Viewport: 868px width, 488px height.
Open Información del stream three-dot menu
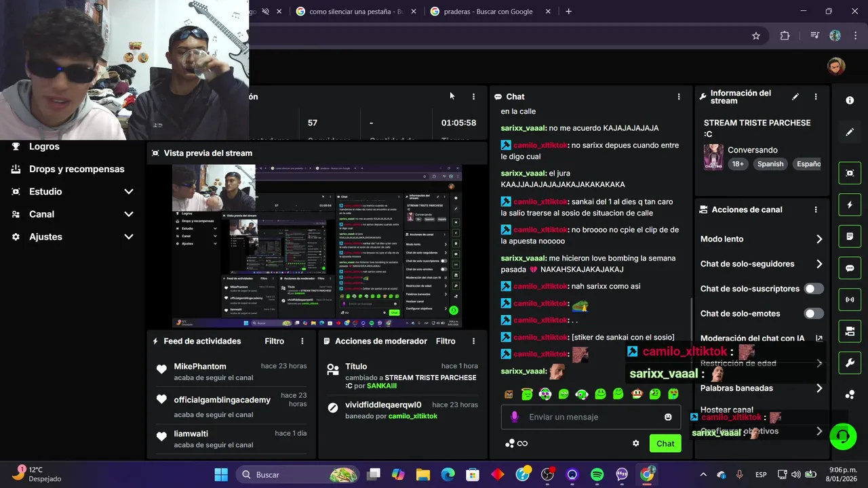[x=816, y=97]
